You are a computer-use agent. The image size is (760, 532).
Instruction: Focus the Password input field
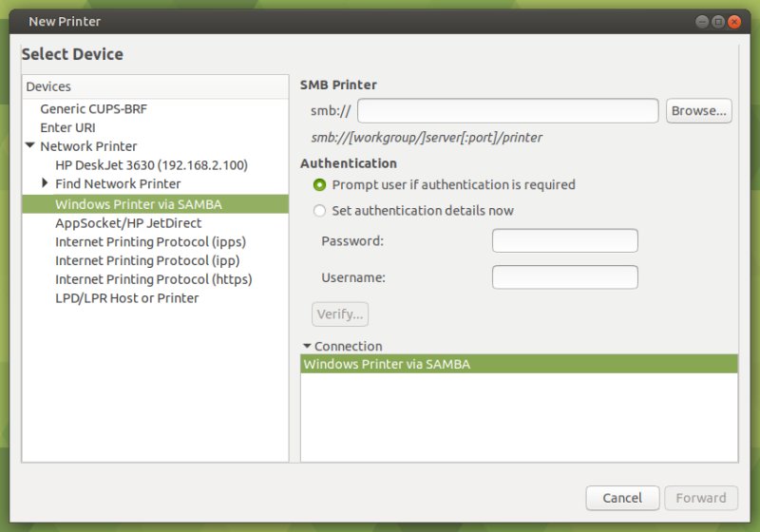(x=564, y=241)
